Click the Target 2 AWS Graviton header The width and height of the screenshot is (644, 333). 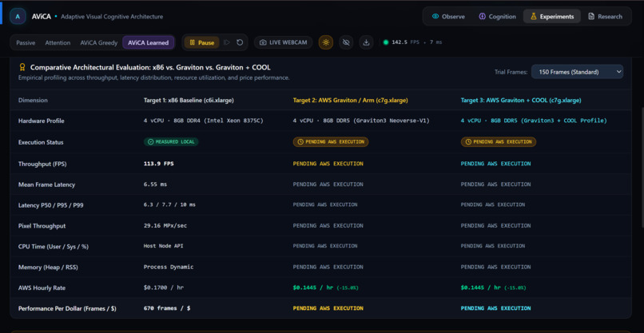pos(350,100)
